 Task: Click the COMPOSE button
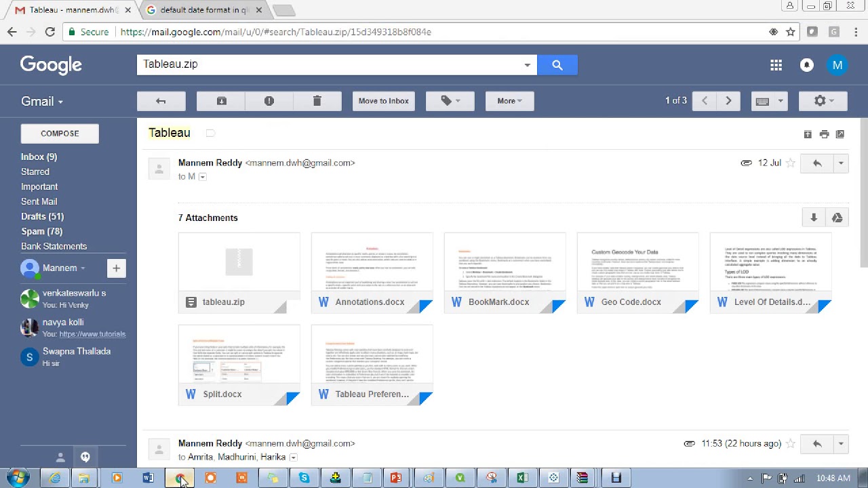coord(60,134)
